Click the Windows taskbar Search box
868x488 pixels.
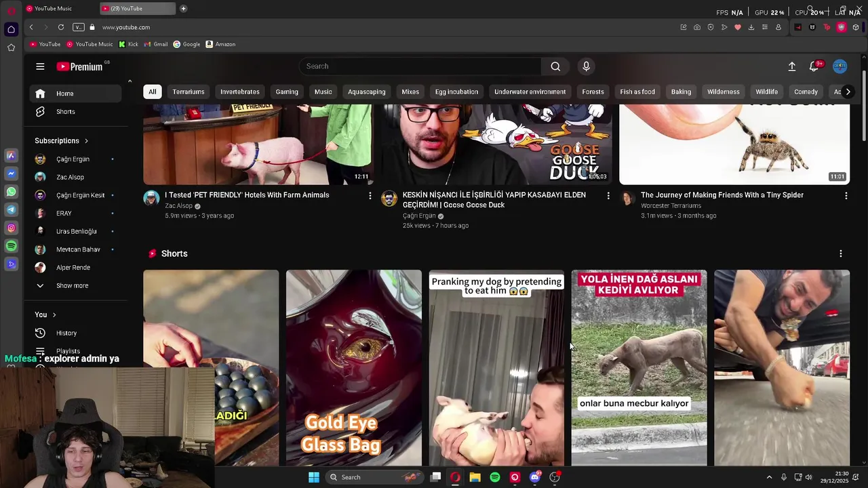coord(374,477)
